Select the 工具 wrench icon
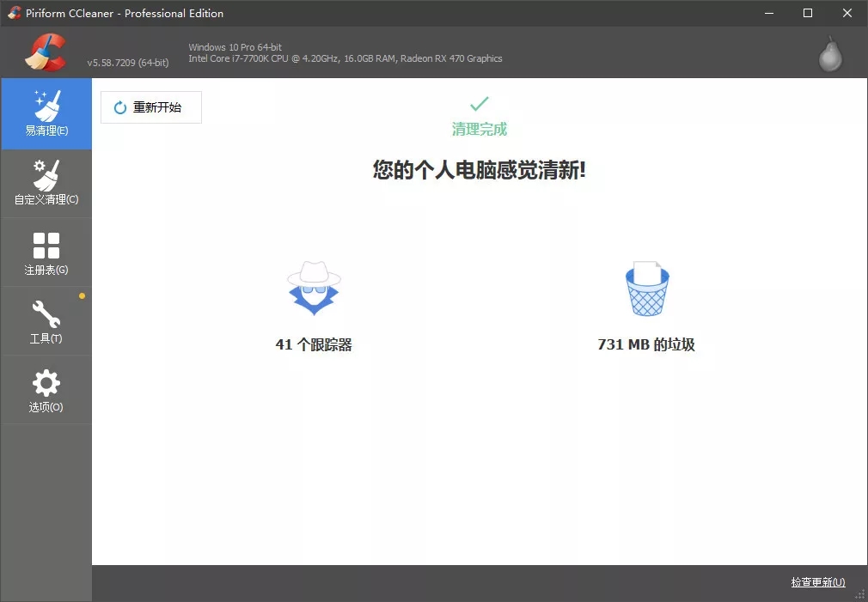 click(x=46, y=315)
